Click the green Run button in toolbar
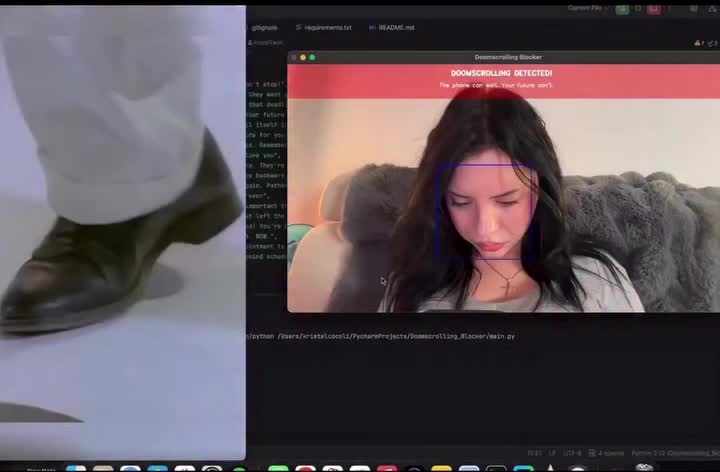Screen dimensions: 720x472 coord(622,9)
